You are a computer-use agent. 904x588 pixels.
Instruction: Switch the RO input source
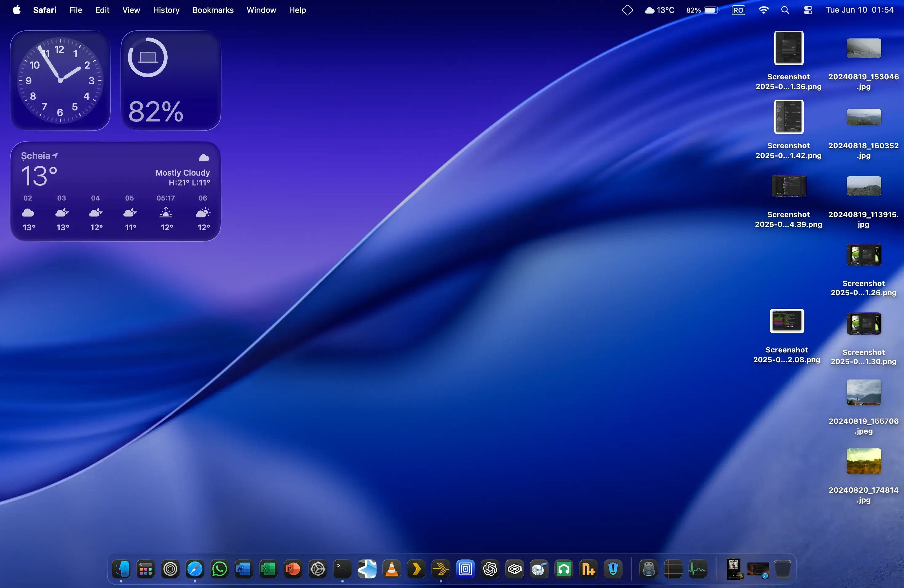coord(738,10)
